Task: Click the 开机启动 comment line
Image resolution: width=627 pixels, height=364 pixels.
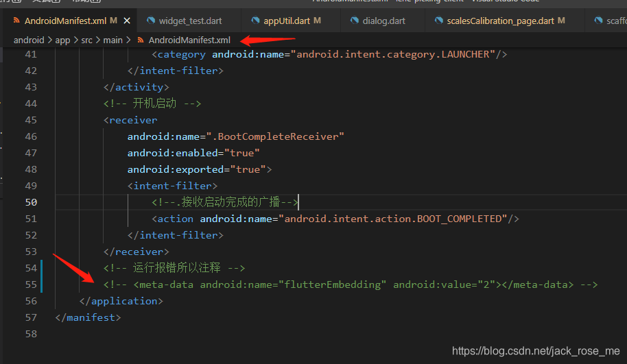Action: (x=152, y=104)
